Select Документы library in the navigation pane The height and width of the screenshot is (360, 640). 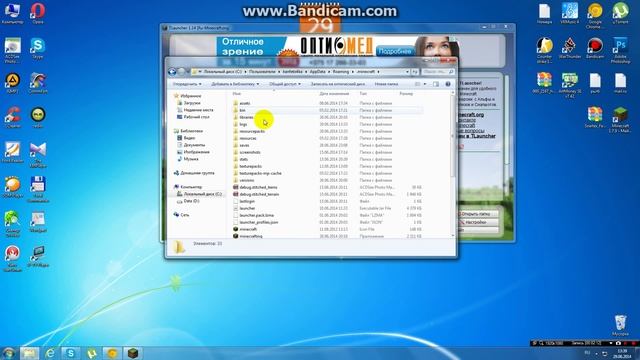click(x=194, y=145)
